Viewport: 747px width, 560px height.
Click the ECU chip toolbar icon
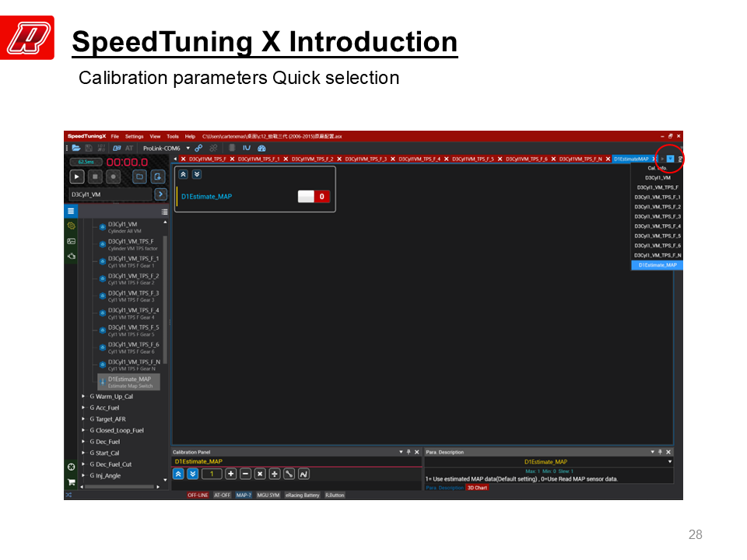click(232, 148)
